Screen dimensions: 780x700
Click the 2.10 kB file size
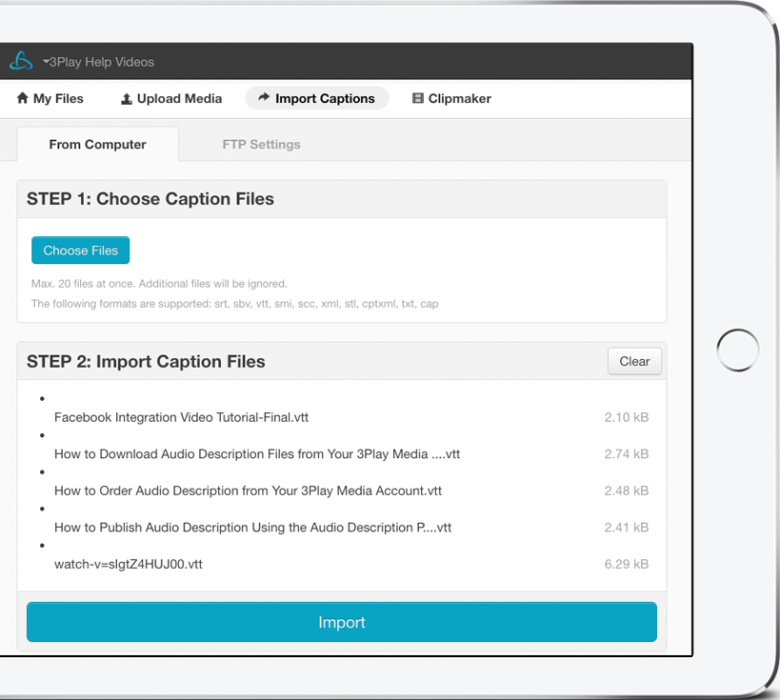[x=626, y=417]
